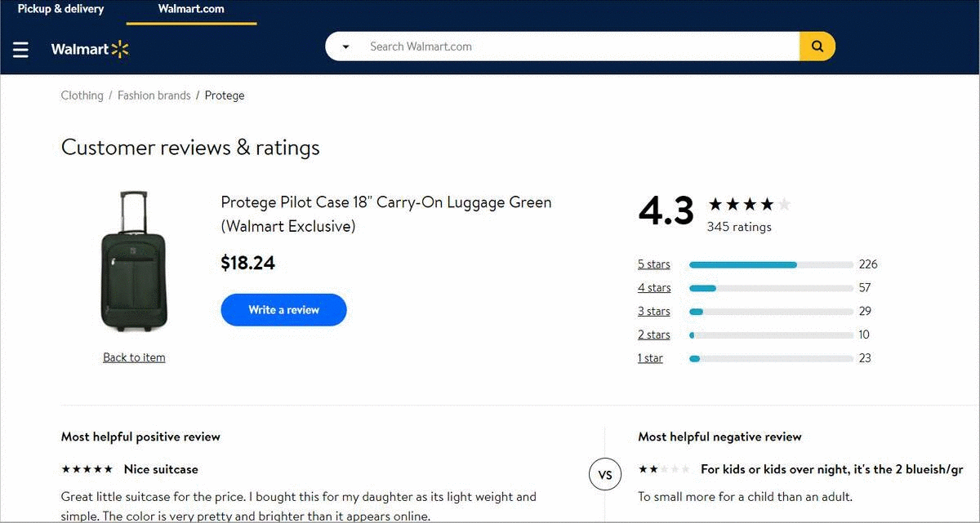Click the 345 ratings text
The height and width of the screenshot is (523, 980).
(739, 227)
